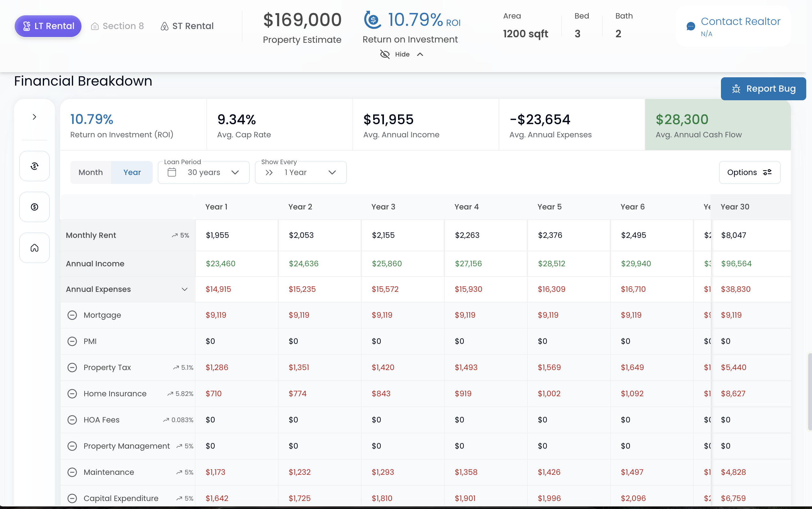Click the home icon in left sidebar
812x509 pixels.
pos(34,248)
